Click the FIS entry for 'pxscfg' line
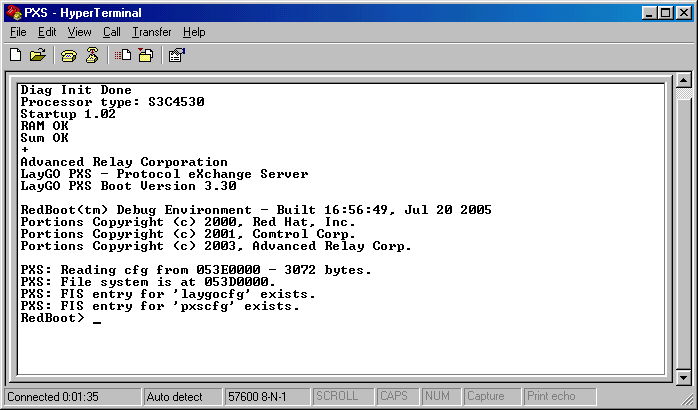This screenshot has width=698, height=410. [x=160, y=306]
